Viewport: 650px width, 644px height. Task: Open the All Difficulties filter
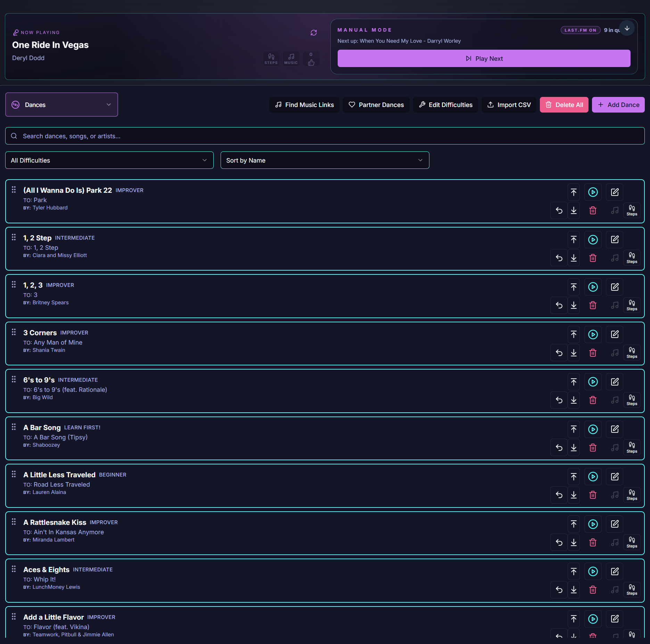109,160
